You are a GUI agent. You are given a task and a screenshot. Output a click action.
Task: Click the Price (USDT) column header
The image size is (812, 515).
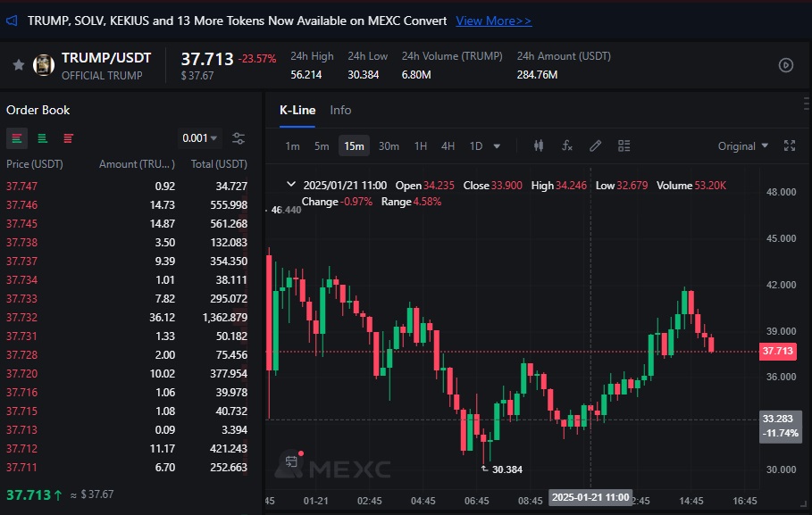[35, 164]
